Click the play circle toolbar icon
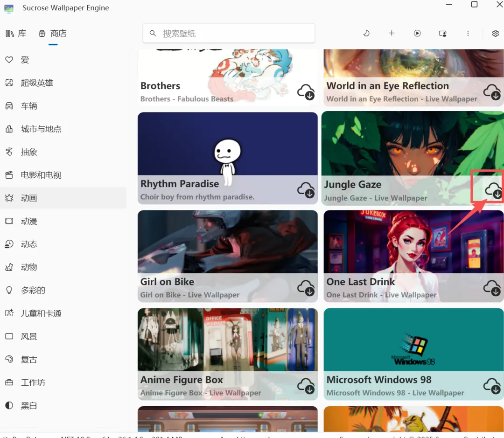Image resolution: width=504 pixels, height=438 pixels. click(x=417, y=33)
